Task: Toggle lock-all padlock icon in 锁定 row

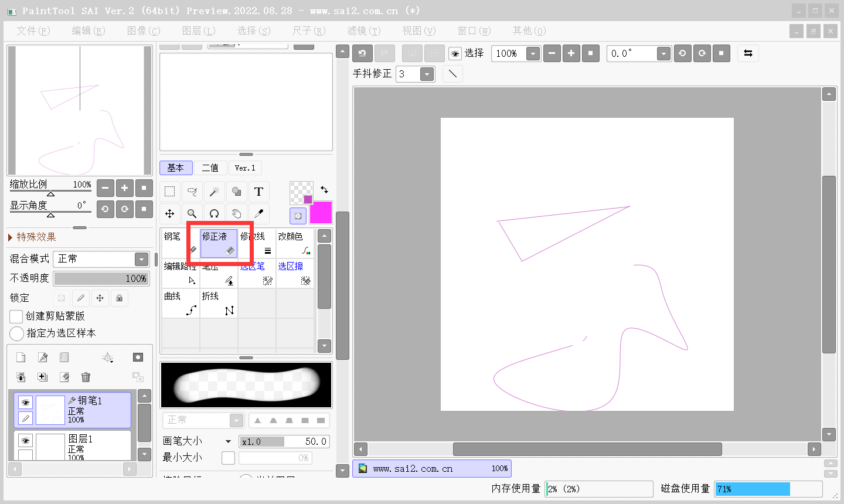Action: click(120, 298)
